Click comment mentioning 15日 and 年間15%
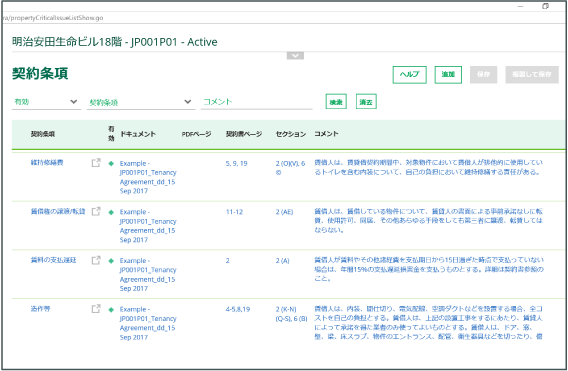This screenshot has width=568, height=371. pos(429,269)
